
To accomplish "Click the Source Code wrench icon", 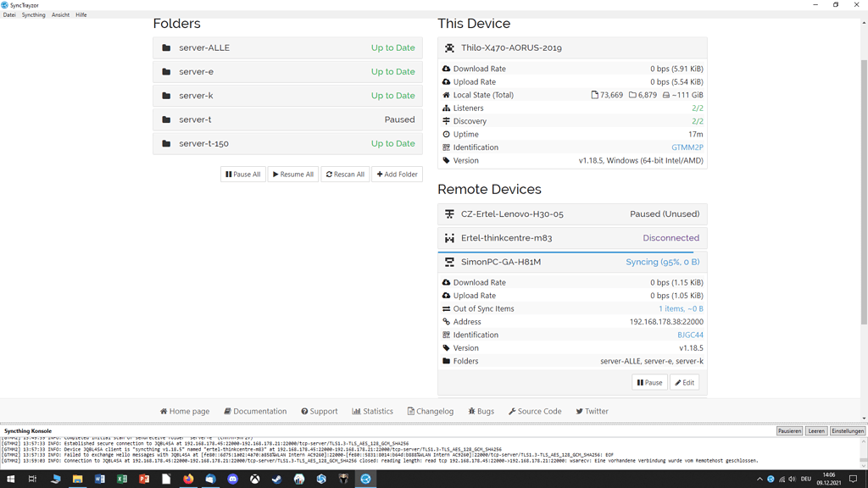I will coord(510,411).
